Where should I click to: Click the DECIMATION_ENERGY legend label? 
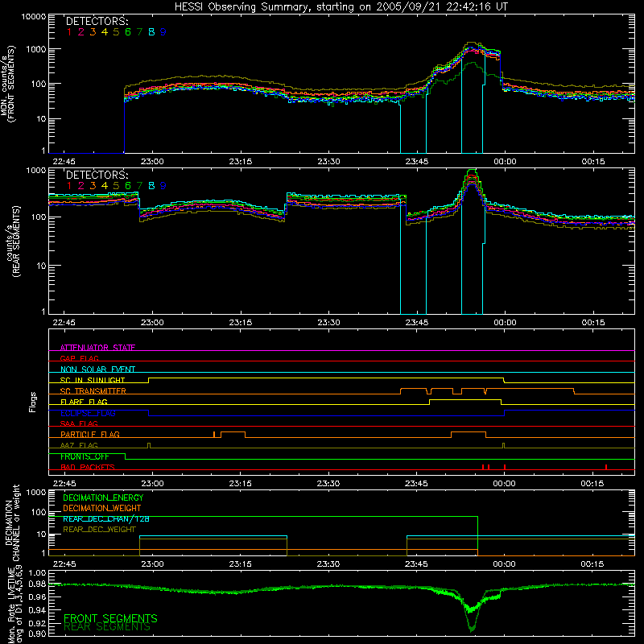(x=103, y=497)
